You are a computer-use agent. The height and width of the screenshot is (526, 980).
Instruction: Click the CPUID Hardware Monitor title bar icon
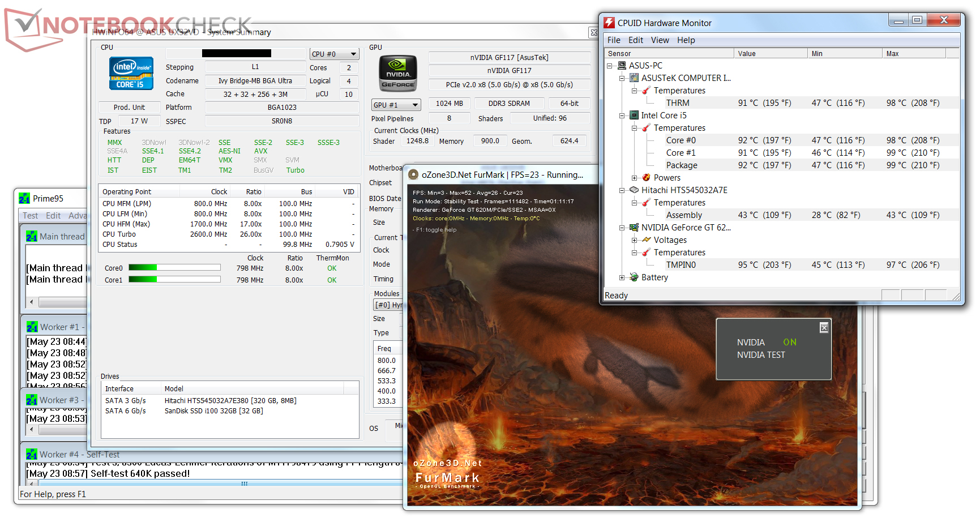[609, 23]
